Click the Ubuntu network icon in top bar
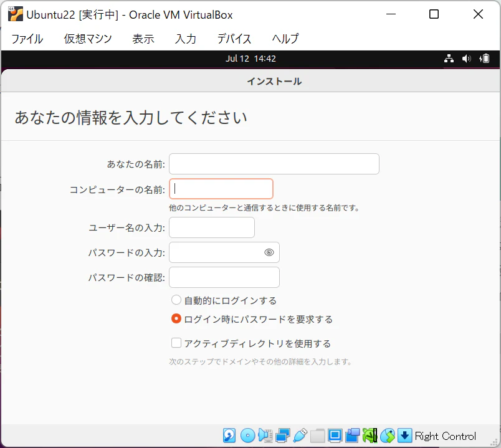Viewport: 501px width, 448px height. (x=449, y=59)
